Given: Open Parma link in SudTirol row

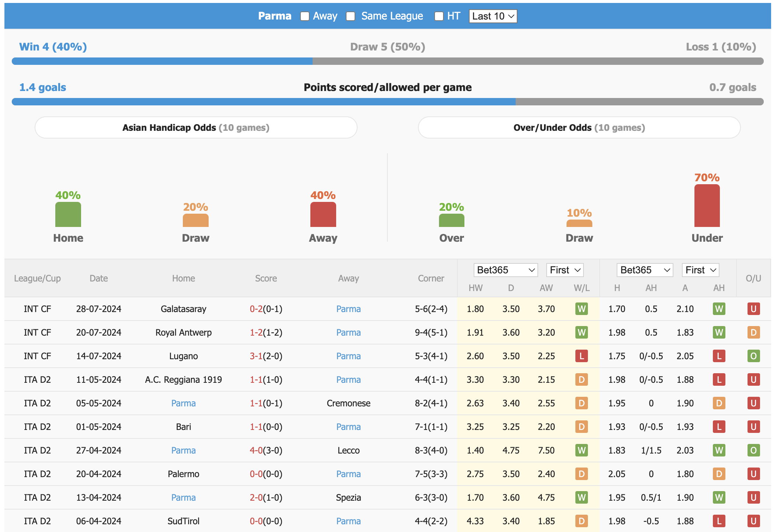Looking at the screenshot, I should click(348, 521).
